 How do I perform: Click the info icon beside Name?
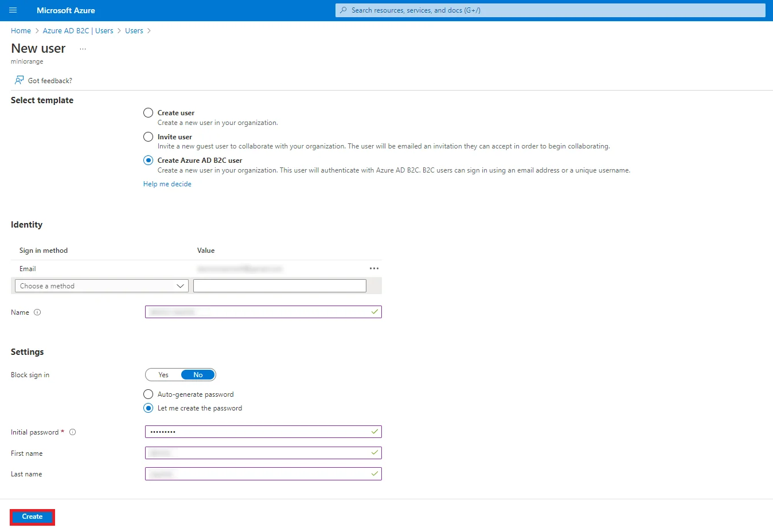pyautogui.click(x=36, y=312)
